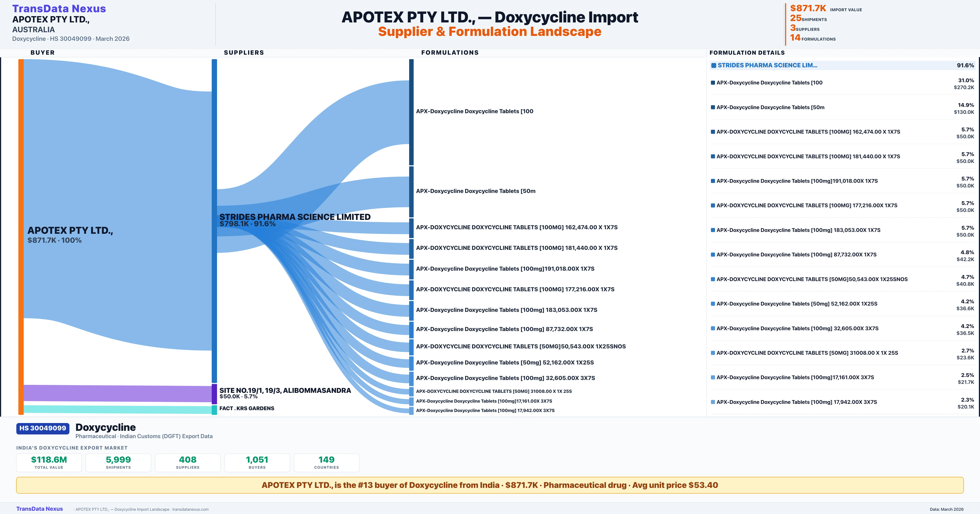Screen dimensions: 980x514
Task: Click the yellow #13 buyer summary banner
Action: click(490, 485)
